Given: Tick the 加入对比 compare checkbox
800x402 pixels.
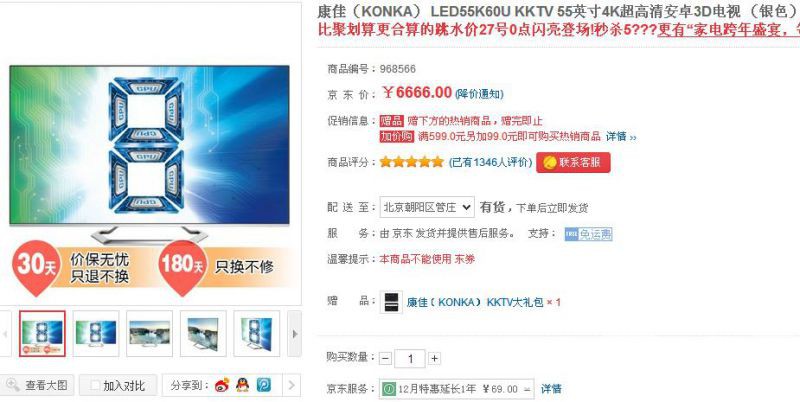Looking at the screenshot, I should click(x=95, y=386).
